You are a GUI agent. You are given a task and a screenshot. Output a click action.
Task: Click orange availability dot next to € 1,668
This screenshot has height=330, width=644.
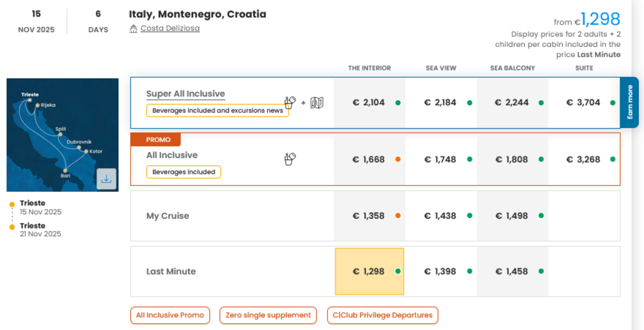(398, 159)
